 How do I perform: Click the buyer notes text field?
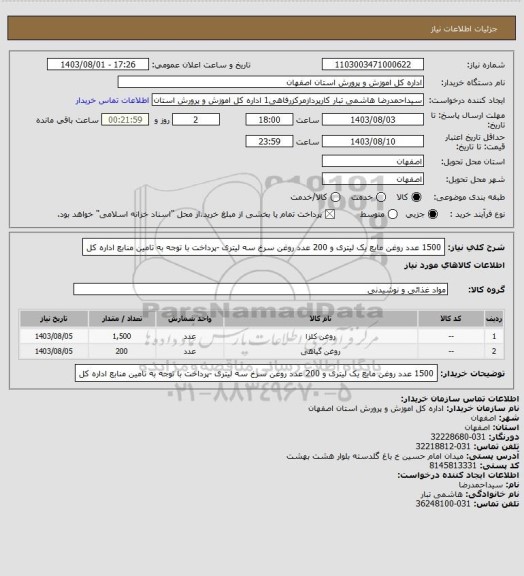(256, 373)
